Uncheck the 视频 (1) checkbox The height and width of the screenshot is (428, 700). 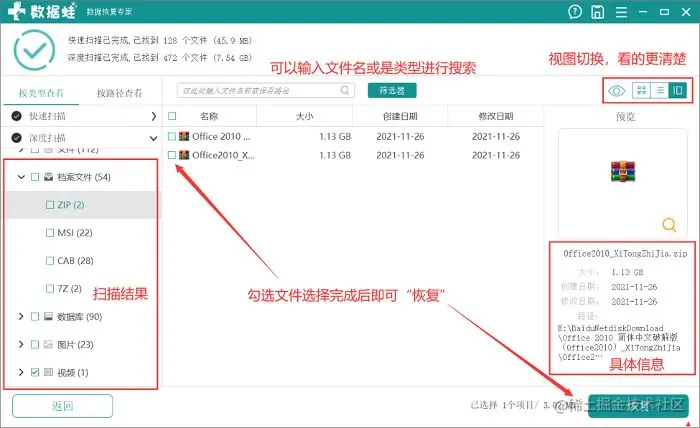tap(35, 372)
